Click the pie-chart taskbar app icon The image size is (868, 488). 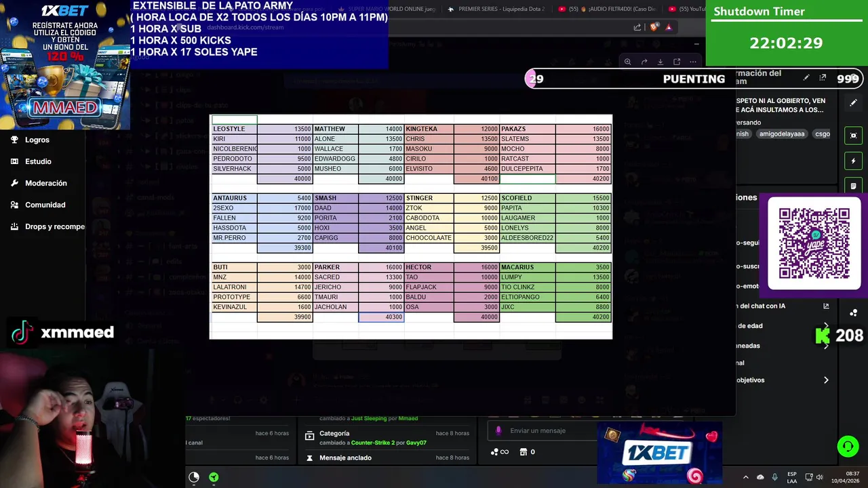(194, 477)
